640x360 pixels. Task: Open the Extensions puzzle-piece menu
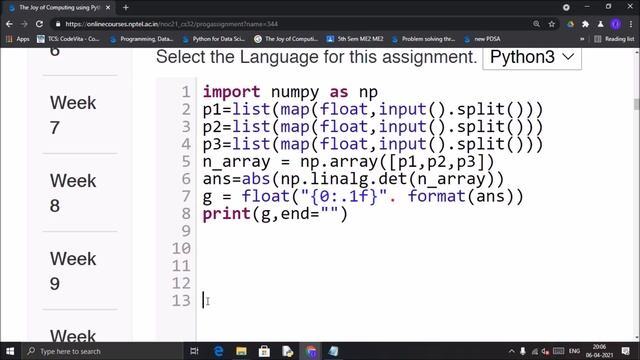coord(585,24)
